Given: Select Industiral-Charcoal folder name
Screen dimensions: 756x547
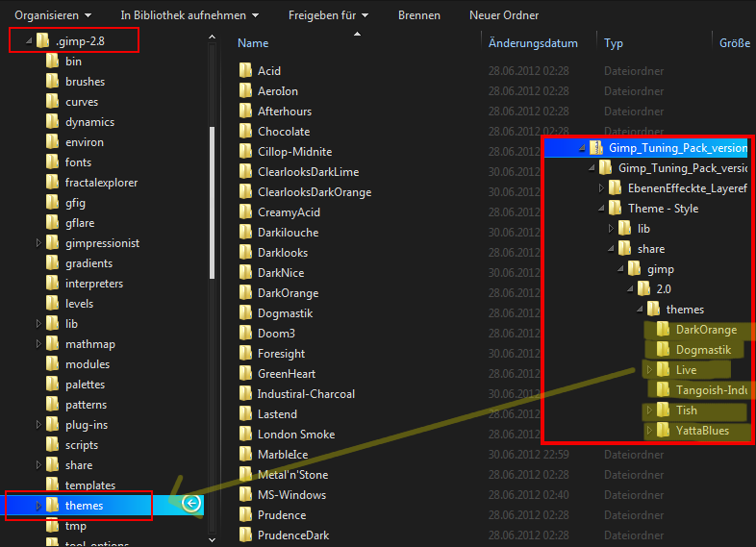Looking at the screenshot, I should (x=306, y=394).
